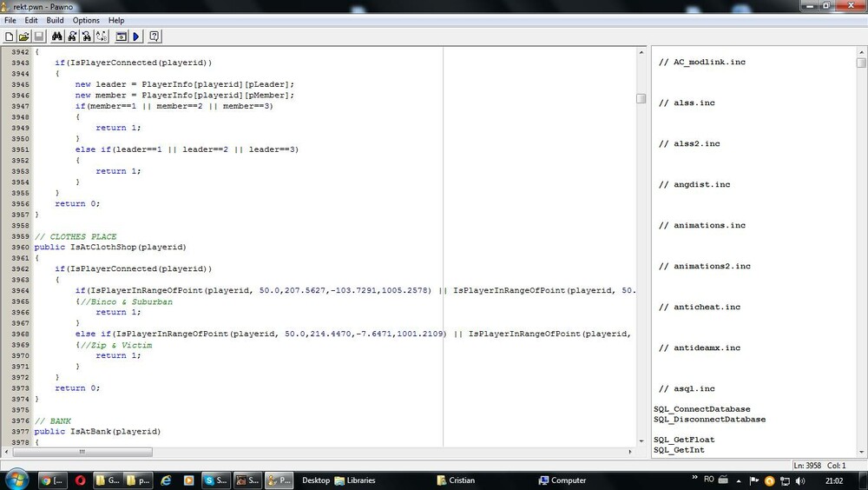Click '// anticheat.inc' entry
Viewport: 868px width, 490px height.
pos(699,307)
